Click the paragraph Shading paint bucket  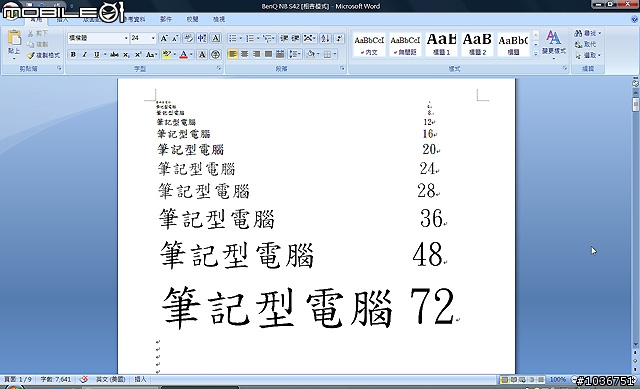310,54
